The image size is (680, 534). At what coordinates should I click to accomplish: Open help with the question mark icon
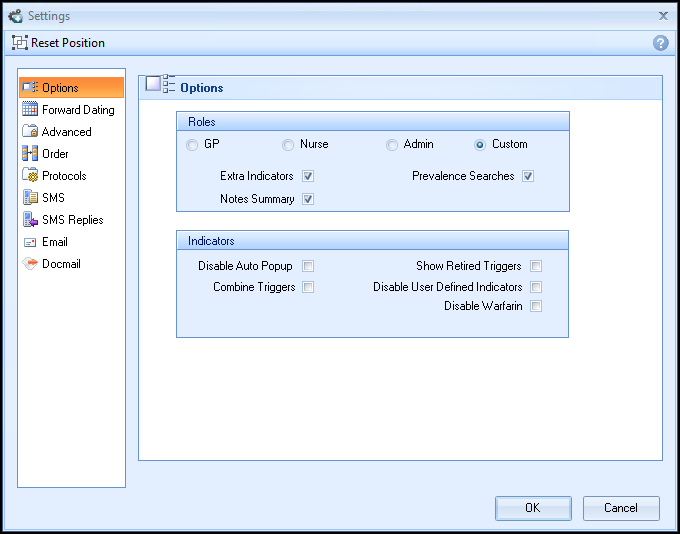pyautogui.click(x=660, y=43)
